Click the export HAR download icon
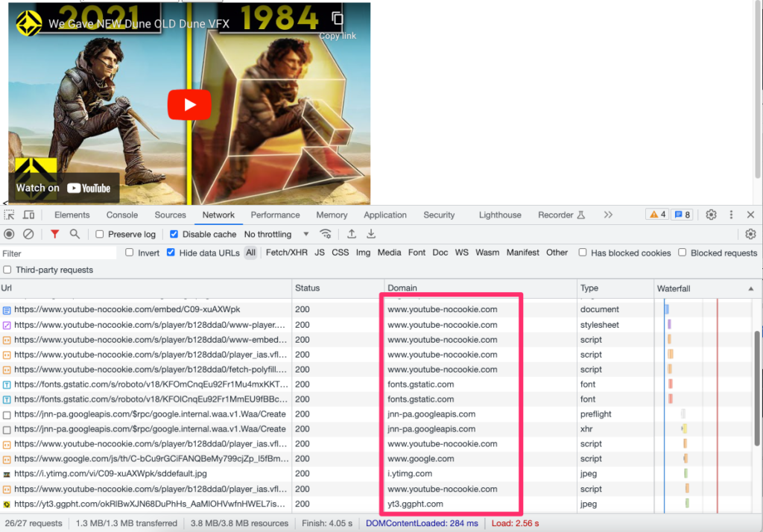The height and width of the screenshot is (532, 763). point(371,234)
